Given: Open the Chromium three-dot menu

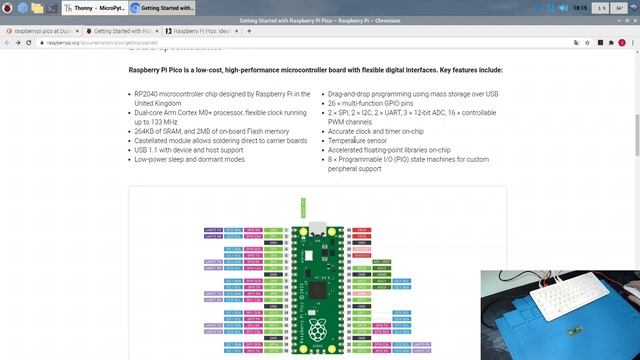Looking at the screenshot, I should [633, 43].
